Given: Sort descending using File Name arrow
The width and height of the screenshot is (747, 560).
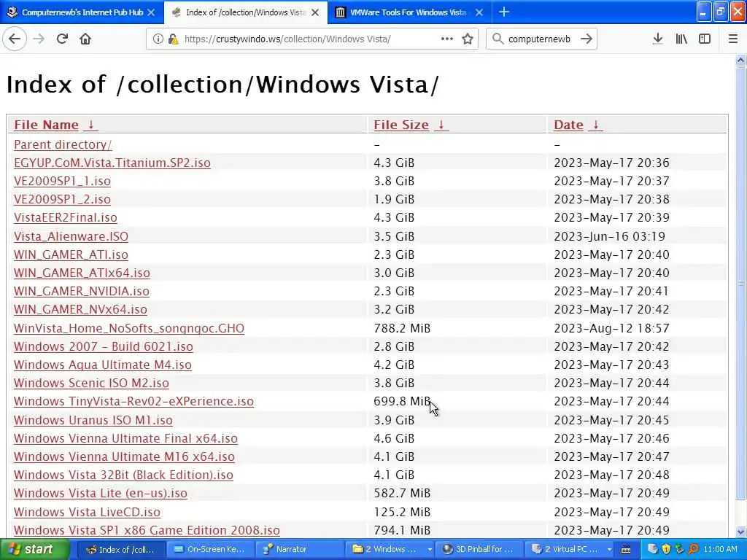Looking at the screenshot, I should click(90, 125).
